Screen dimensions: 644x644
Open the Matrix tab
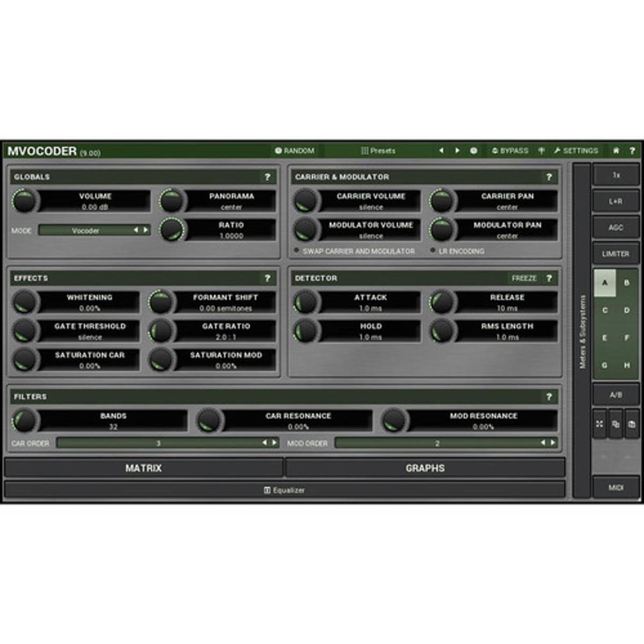tap(143, 468)
